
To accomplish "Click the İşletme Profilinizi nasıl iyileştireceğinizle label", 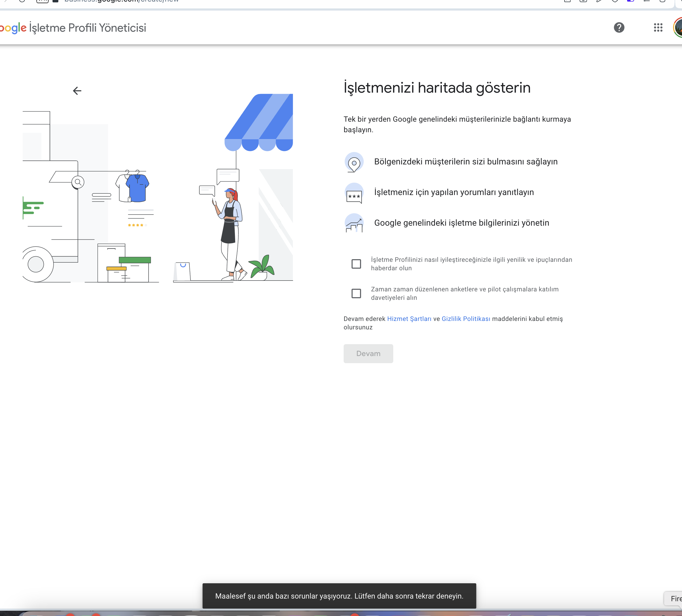I will pyautogui.click(x=471, y=264).
